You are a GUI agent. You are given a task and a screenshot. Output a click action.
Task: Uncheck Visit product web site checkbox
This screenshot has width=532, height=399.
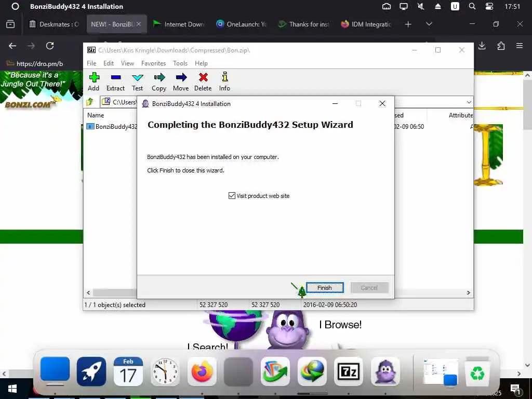(x=232, y=196)
